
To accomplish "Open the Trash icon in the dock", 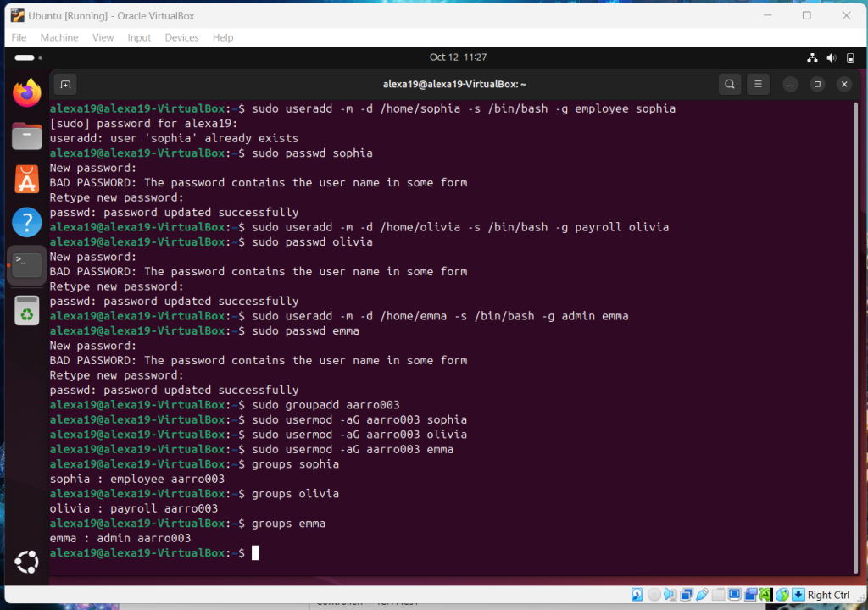I will [x=27, y=311].
